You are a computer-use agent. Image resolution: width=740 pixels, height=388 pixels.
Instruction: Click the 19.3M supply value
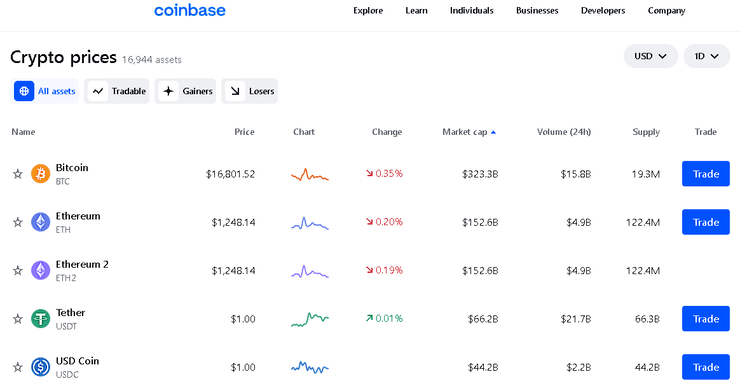coord(646,174)
